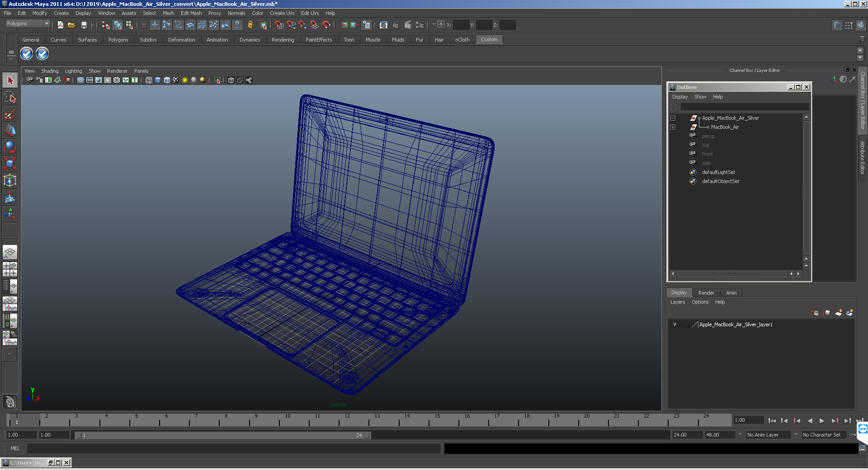Open the Create menu
The image size is (868, 470).
[x=61, y=13]
